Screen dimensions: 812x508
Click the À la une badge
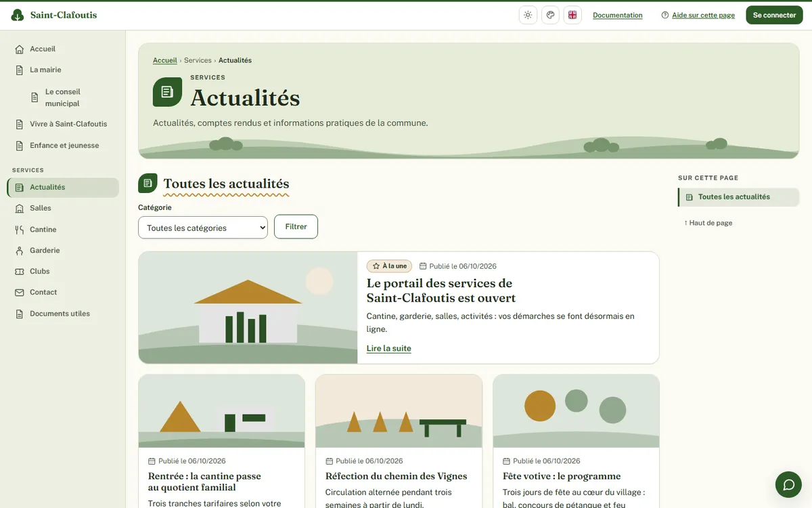click(389, 266)
